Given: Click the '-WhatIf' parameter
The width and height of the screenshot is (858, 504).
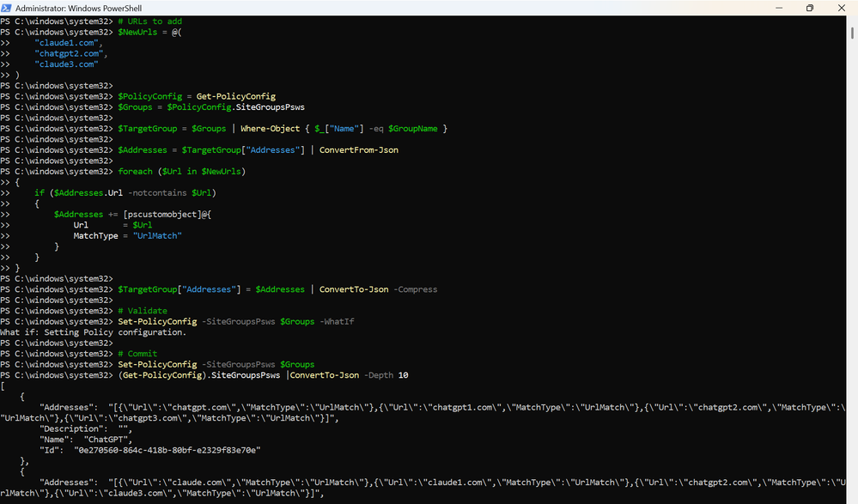Looking at the screenshot, I should click(337, 322).
